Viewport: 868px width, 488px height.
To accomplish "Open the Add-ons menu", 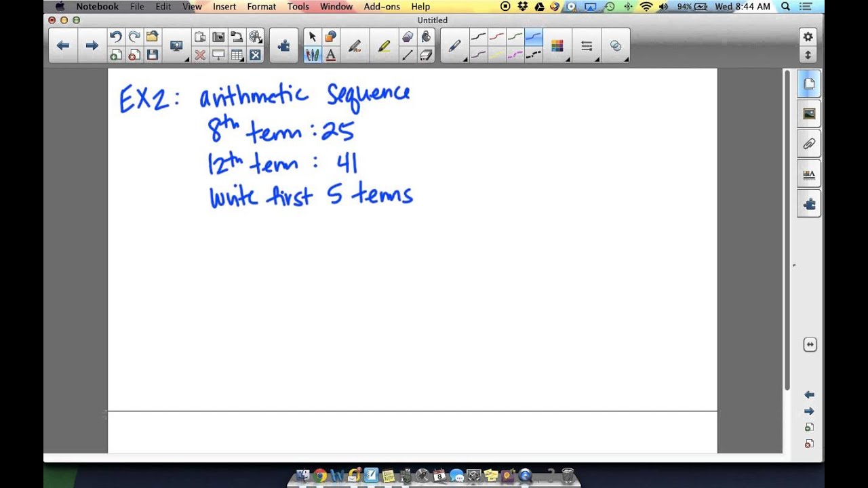I will point(381,7).
